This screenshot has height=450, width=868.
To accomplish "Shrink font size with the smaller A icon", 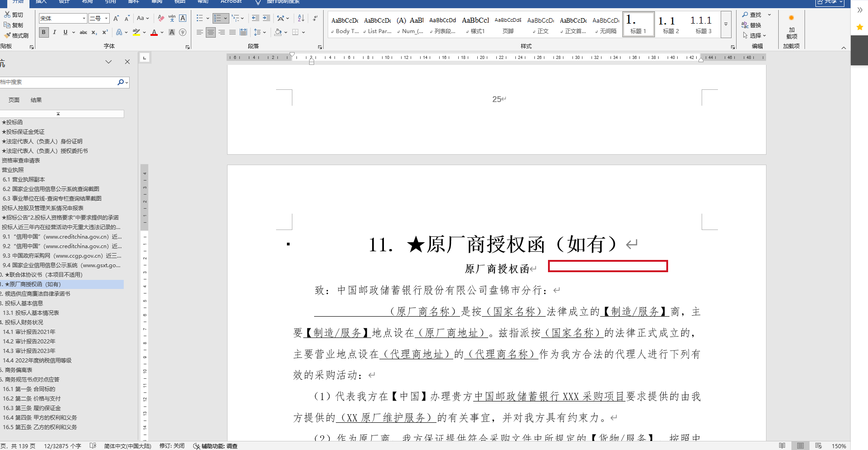I will click(127, 18).
